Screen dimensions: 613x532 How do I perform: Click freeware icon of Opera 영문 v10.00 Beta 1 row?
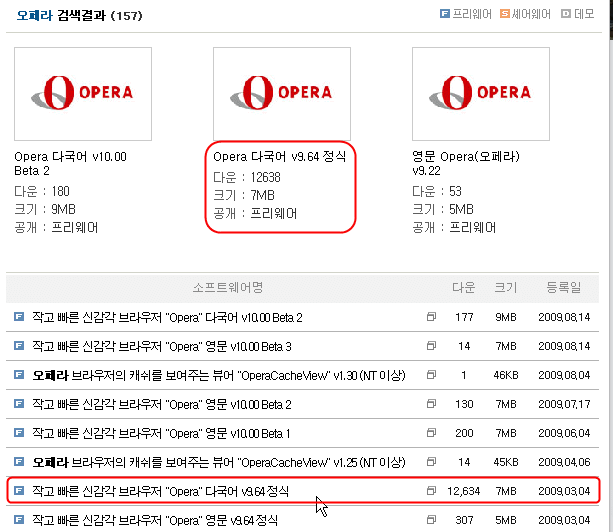(19, 433)
